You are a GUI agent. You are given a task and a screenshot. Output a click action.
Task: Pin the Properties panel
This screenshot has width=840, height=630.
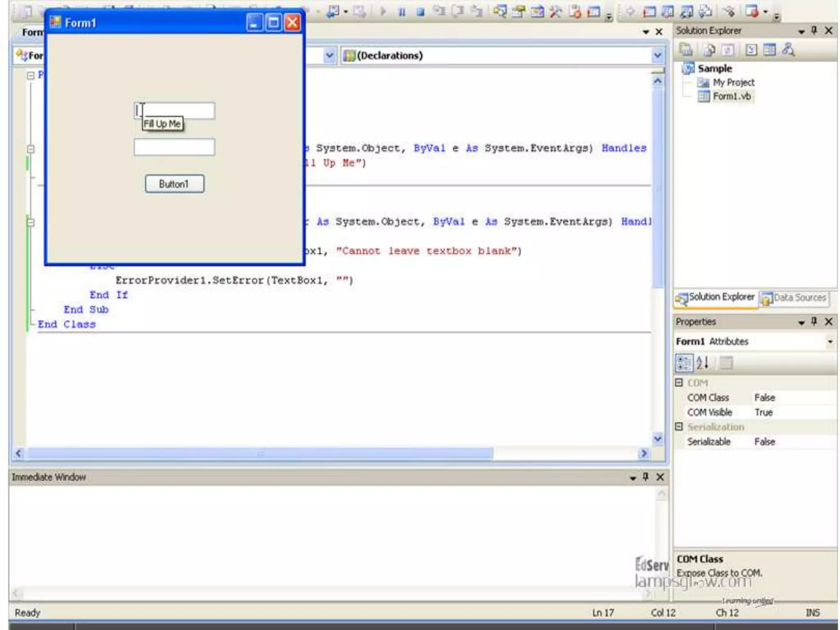coord(815,322)
